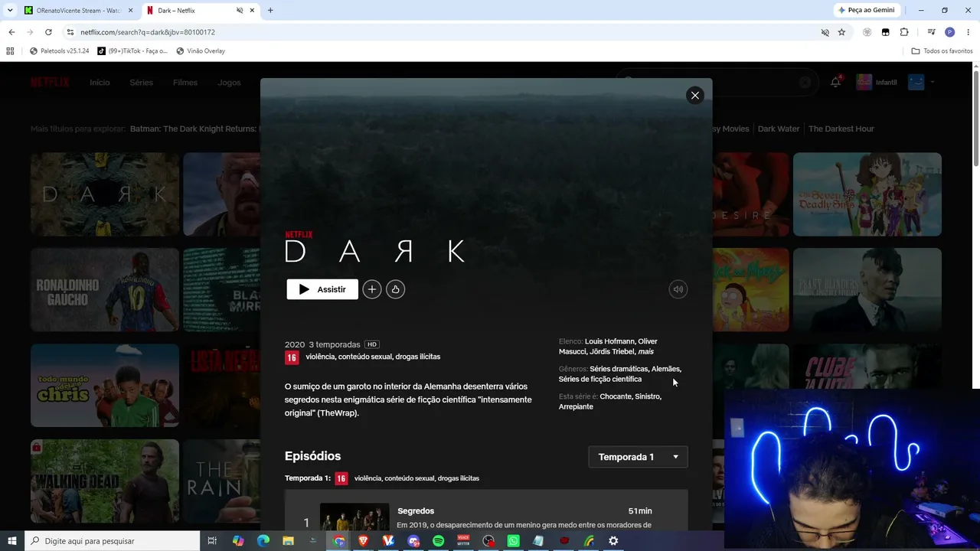
Task: Open Netflix notifications bell
Action: pyautogui.click(x=835, y=83)
